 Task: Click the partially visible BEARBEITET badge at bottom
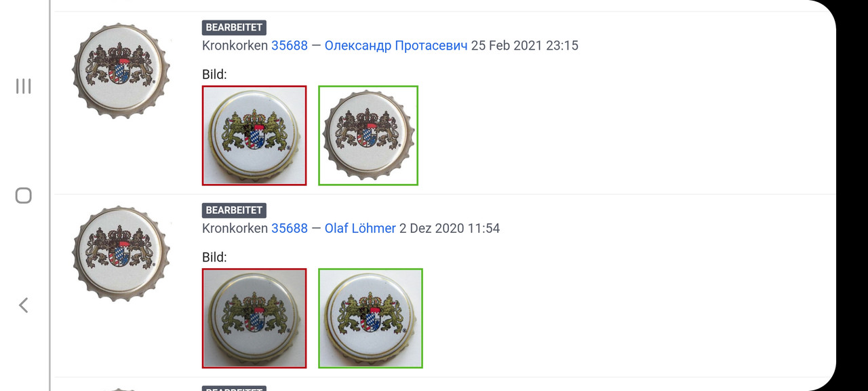click(234, 388)
